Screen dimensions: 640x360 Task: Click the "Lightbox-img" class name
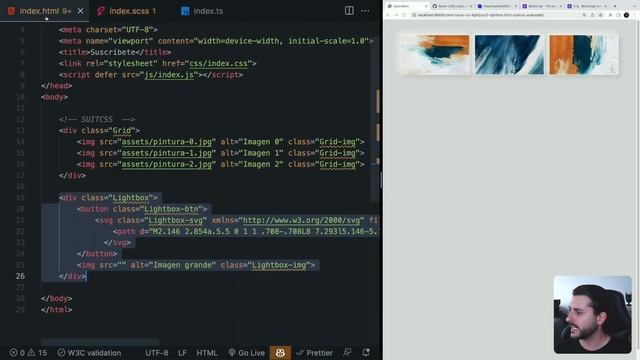tap(279, 265)
